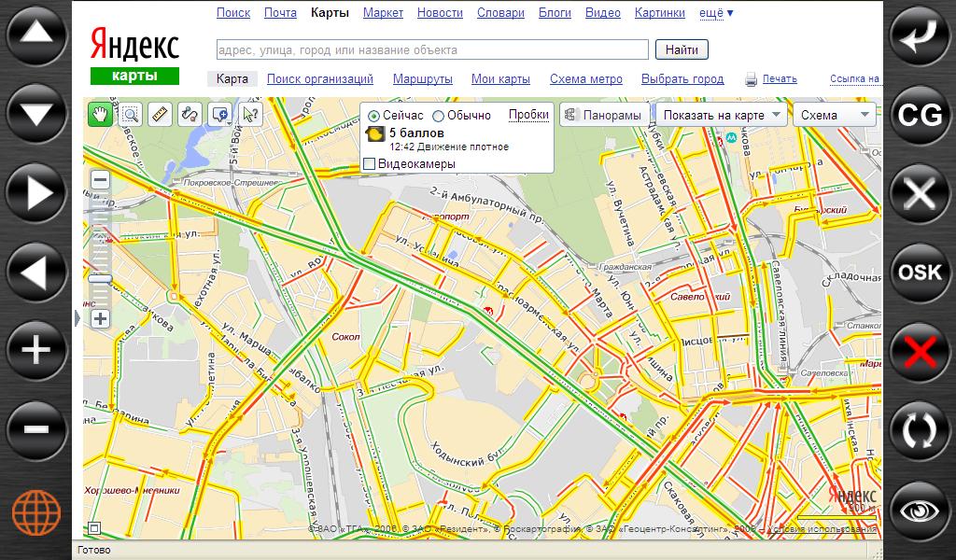956x560 pixels.
Task: Click the Найти search button
Action: click(682, 49)
